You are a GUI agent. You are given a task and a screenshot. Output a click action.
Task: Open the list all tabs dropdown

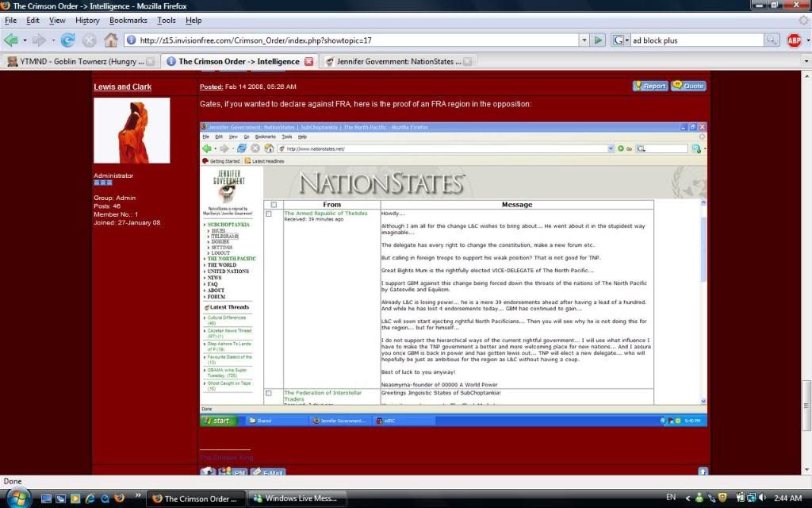806,61
